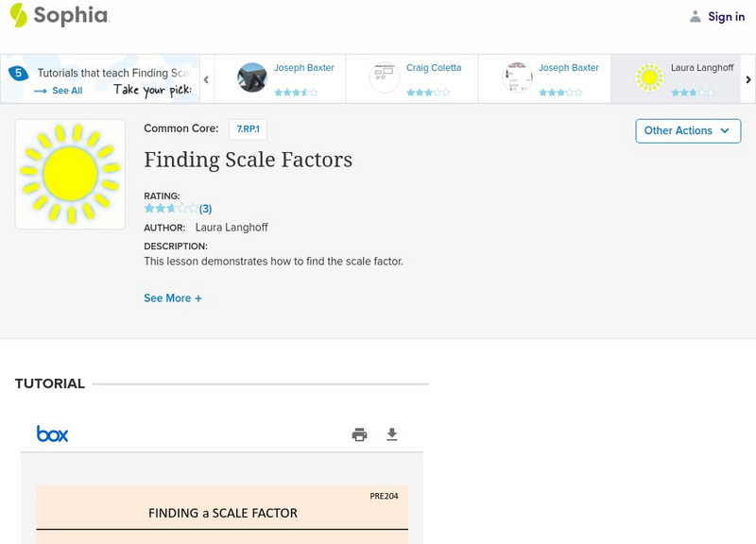Viewport: 756px width, 544px height.
Task: Click the 7.RP.1 Common Core tag
Action: [x=248, y=128]
